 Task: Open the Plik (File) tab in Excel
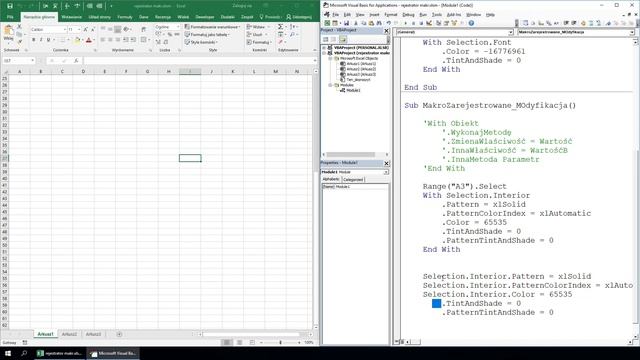coord(10,17)
